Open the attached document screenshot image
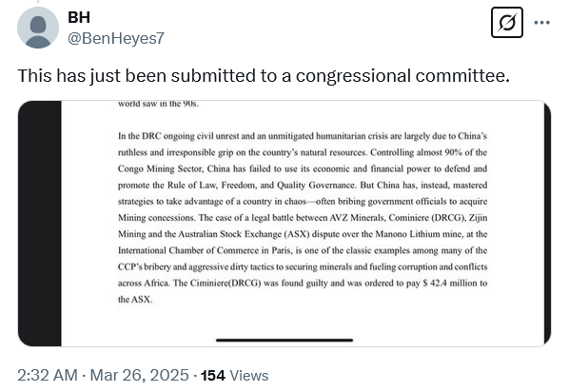This screenshot has width=569, height=392. pos(284,224)
